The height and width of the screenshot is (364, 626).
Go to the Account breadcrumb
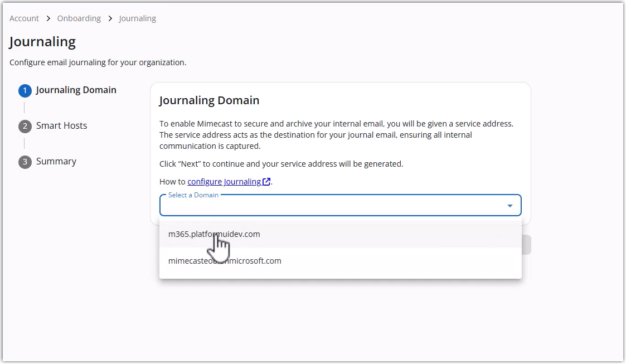tap(24, 18)
